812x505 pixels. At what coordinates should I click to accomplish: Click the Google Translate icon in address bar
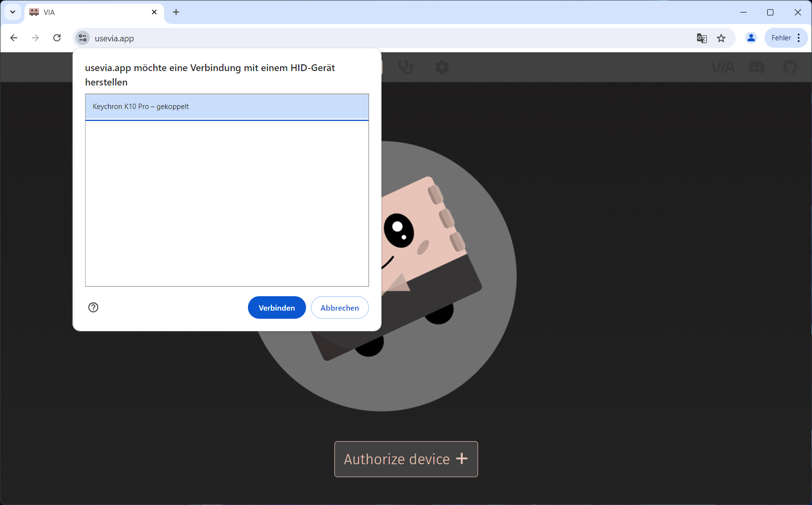[x=701, y=38]
